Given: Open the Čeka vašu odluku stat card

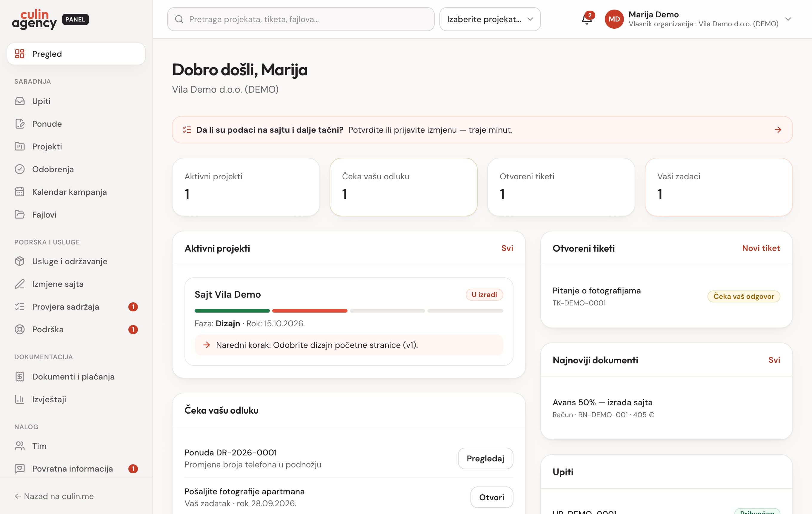Looking at the screenshot, I should [x=403, y=187].
